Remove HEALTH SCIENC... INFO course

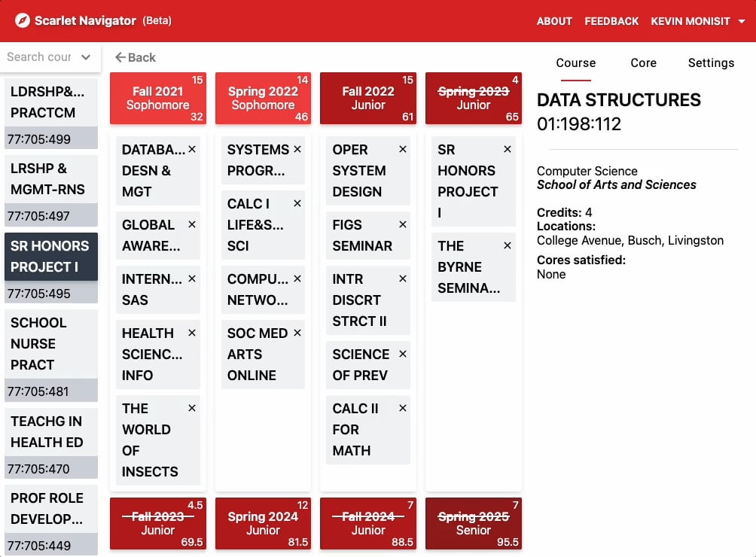[x=192, y=333]
